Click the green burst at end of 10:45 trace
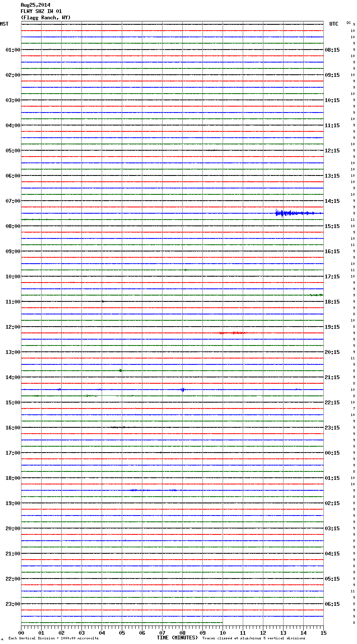 pos(316,295)
